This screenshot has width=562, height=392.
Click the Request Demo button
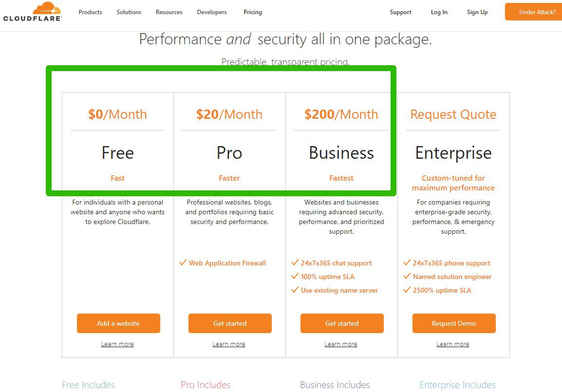454,323
